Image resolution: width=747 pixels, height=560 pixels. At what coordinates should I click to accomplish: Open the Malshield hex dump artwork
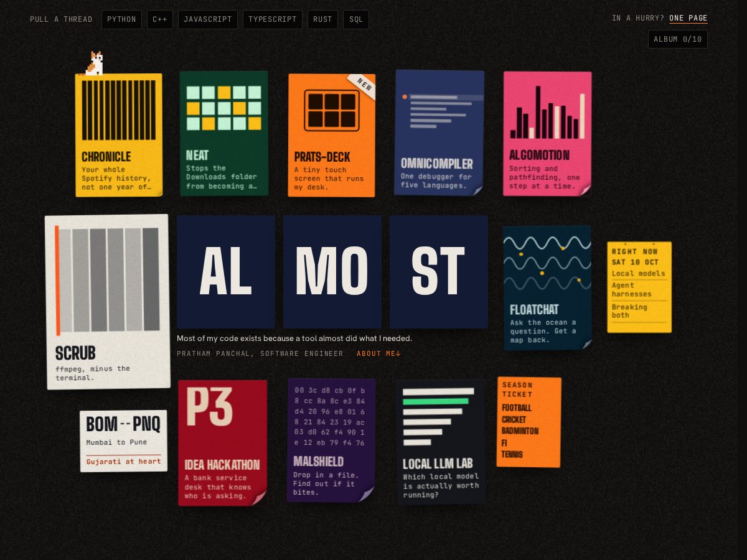coord(329,416)
